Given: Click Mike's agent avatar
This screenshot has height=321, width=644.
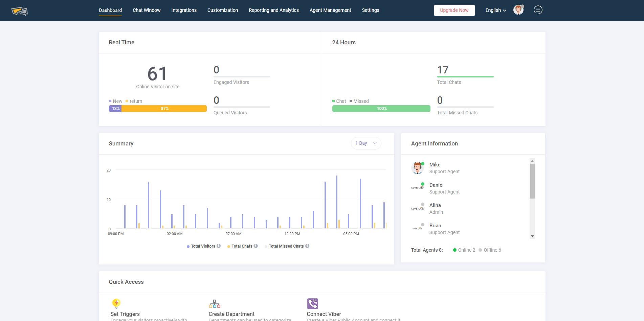Looking at the screenshot, I should click(418, 168).
